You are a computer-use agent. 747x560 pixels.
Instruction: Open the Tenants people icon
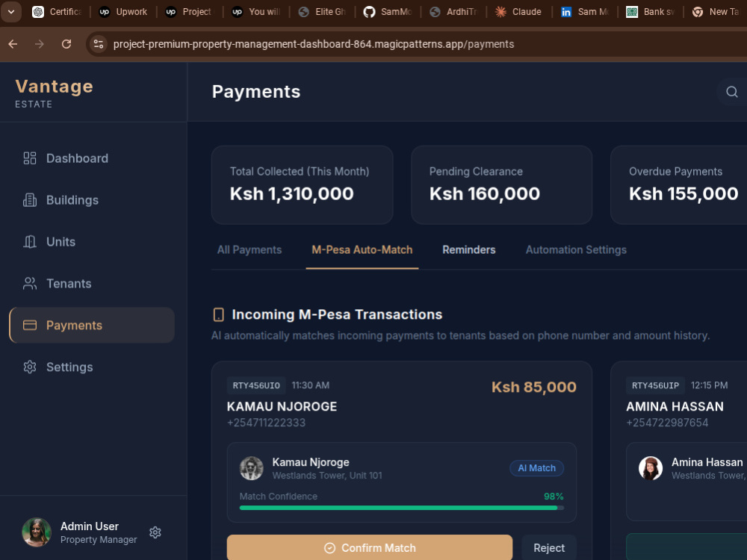(30, 283)
